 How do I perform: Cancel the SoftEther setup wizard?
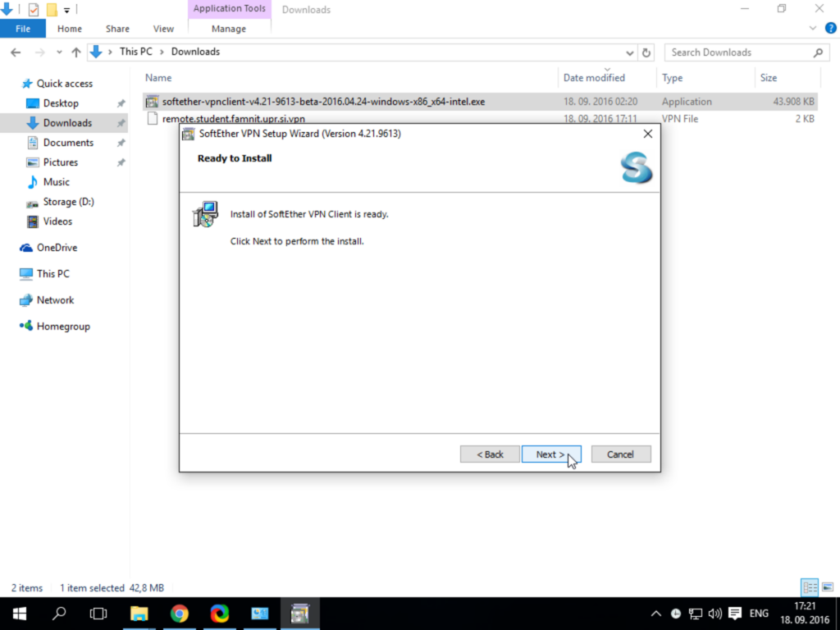click(621, 454)
